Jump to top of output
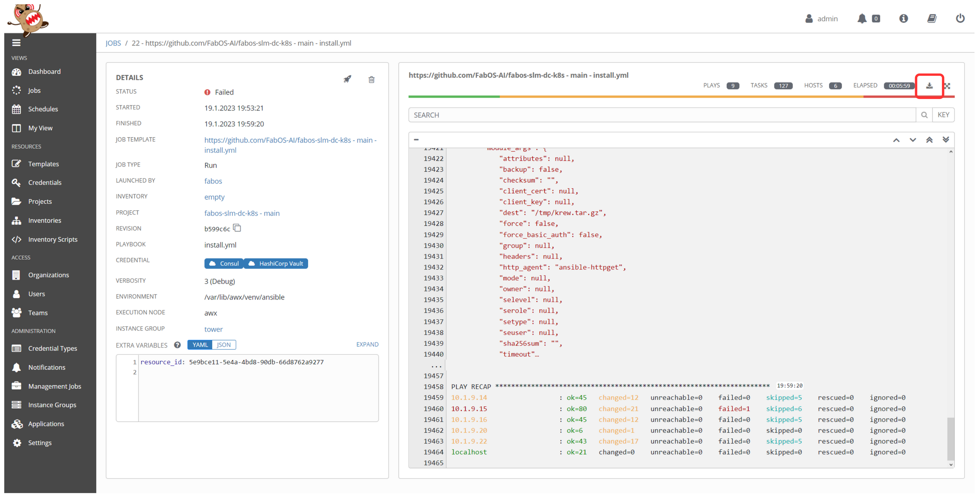 929,140
